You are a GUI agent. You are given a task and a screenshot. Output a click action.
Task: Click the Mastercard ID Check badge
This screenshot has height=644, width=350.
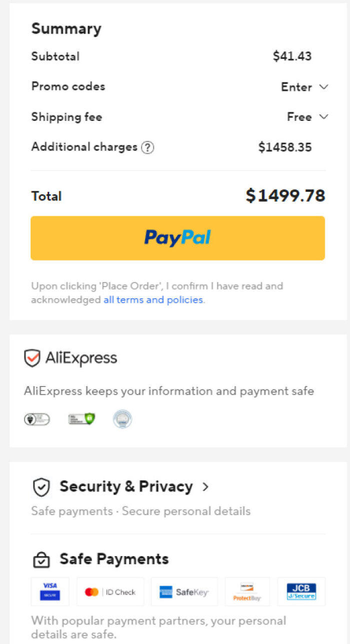[x=110, y=592]
